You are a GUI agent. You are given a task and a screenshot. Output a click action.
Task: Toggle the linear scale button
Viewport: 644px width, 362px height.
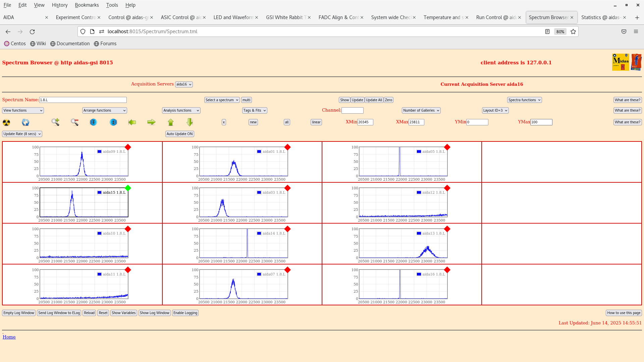(x=316, y=122)
